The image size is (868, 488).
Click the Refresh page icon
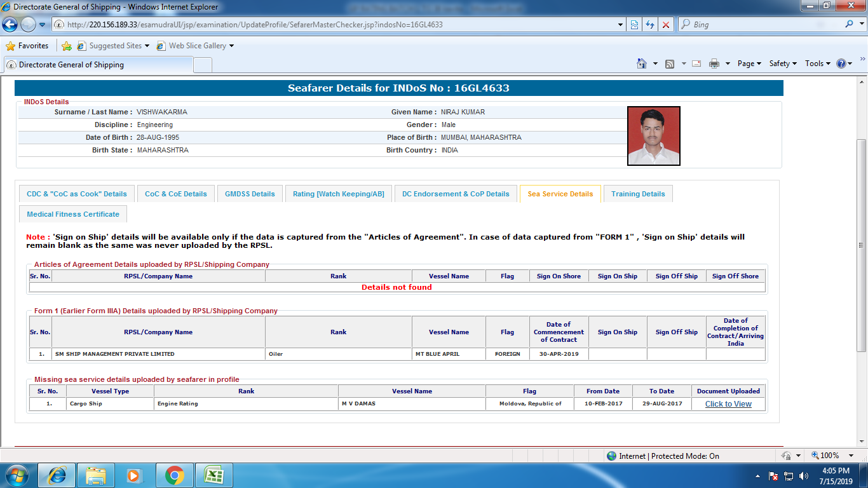click(x=650, y=25)
